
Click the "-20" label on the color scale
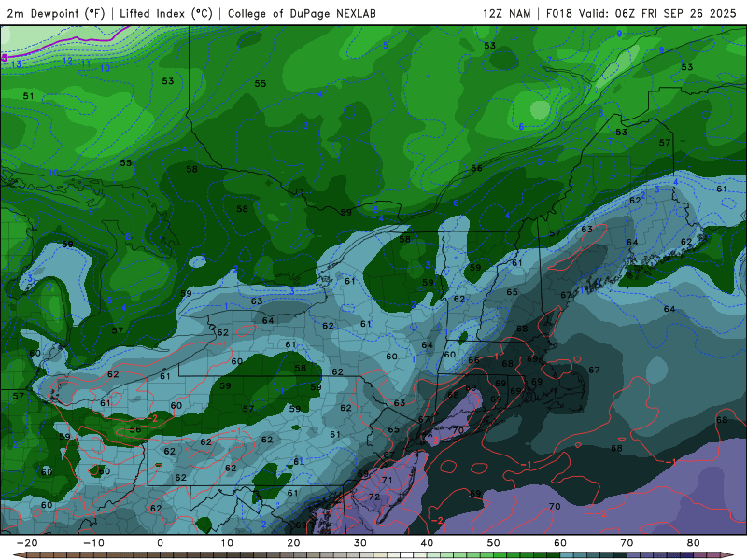(27, 543)
